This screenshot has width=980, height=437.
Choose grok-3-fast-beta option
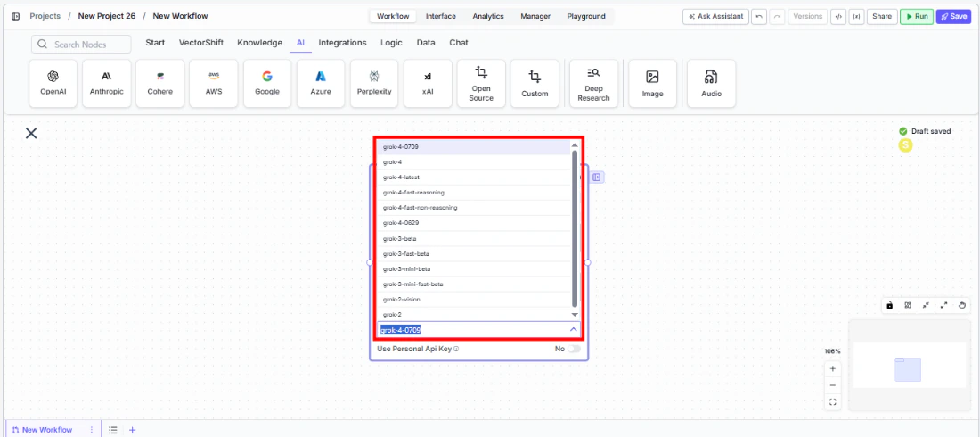point(474,253)
